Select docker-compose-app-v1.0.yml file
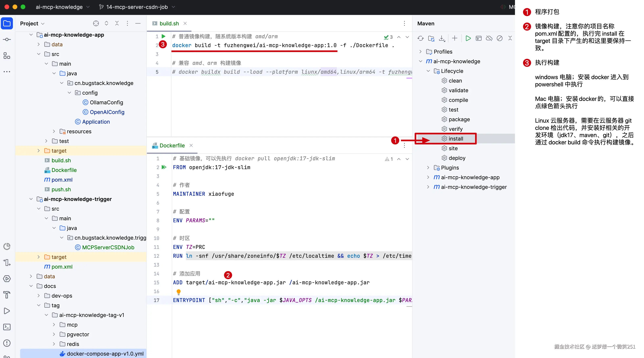This screenshot has width=644, height=358. point(101,354)
